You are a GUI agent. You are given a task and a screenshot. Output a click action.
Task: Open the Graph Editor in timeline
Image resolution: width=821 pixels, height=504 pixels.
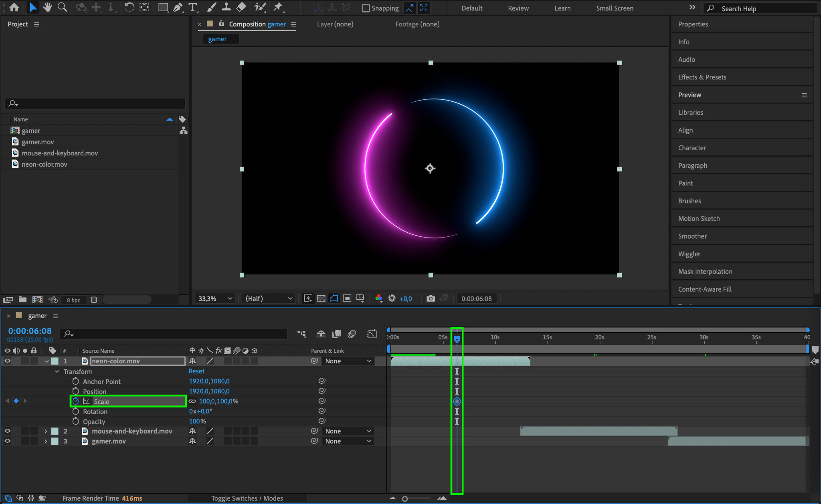click(x=372, y=334)
